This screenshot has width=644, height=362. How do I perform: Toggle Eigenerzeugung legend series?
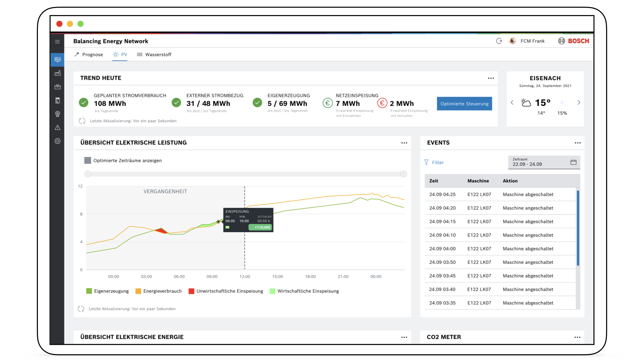point(89,291)
